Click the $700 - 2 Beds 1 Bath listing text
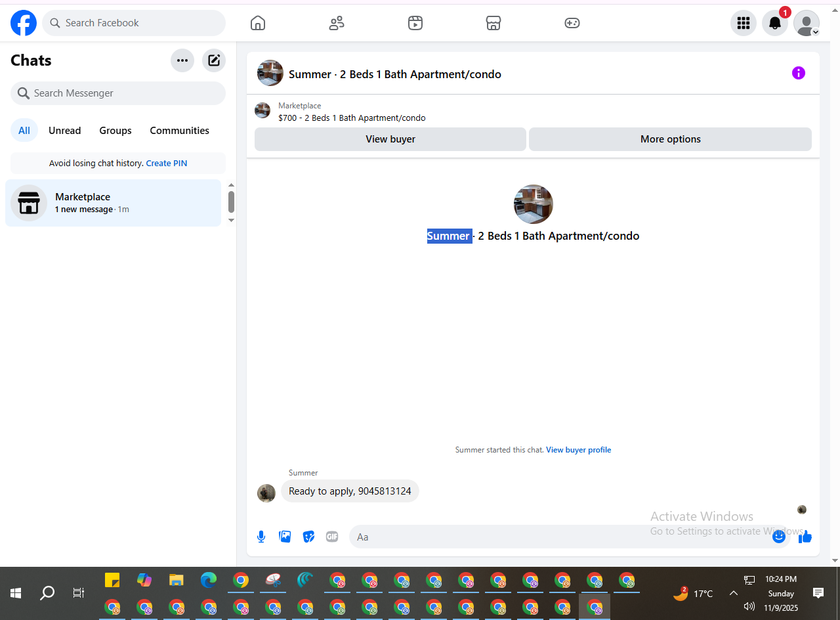Viewport: 840px width, 620px height. (x=352, y=118)
